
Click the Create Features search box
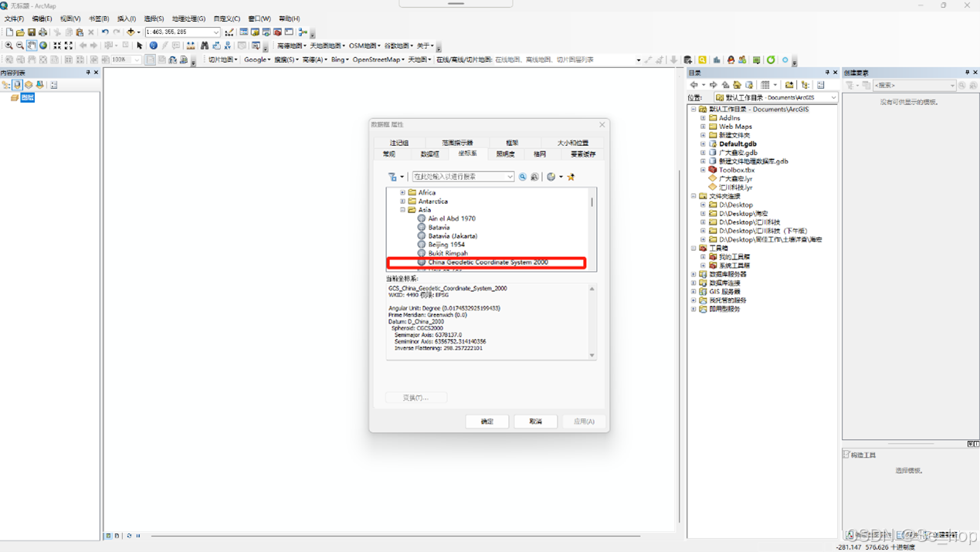(x=914, y=85)
